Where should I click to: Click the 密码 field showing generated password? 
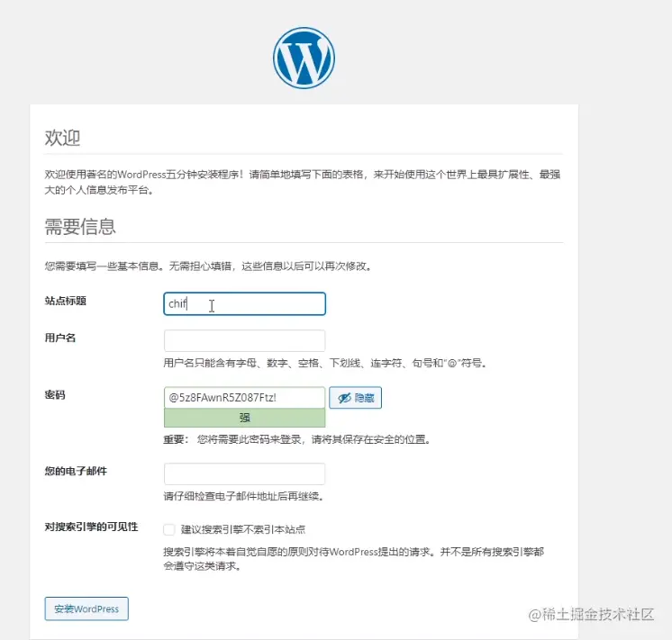point(245,398)
